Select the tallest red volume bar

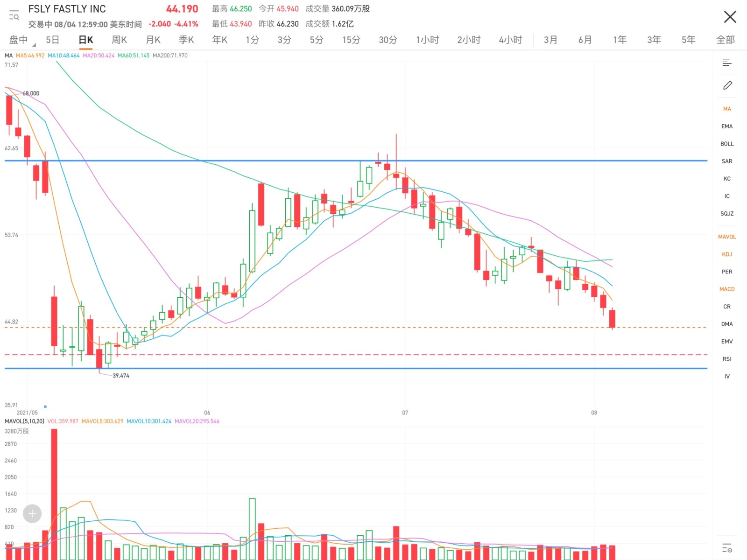54,494
